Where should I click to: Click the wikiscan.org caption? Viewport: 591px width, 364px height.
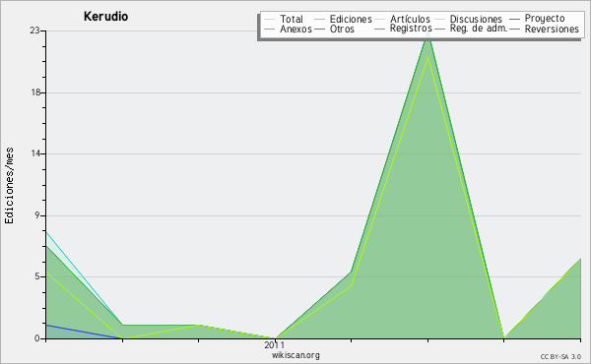pos(295,355)
